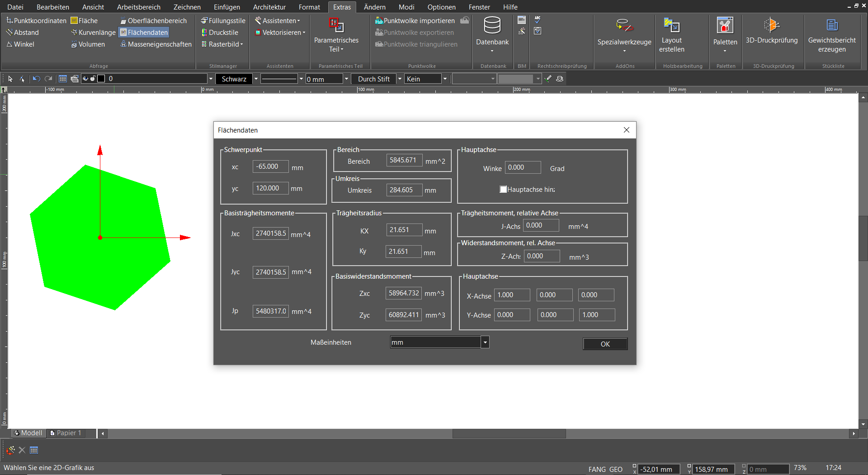Toggle the layer visibility eye icon
Viewport: 868px width, 475px height.
click(85, 79)
